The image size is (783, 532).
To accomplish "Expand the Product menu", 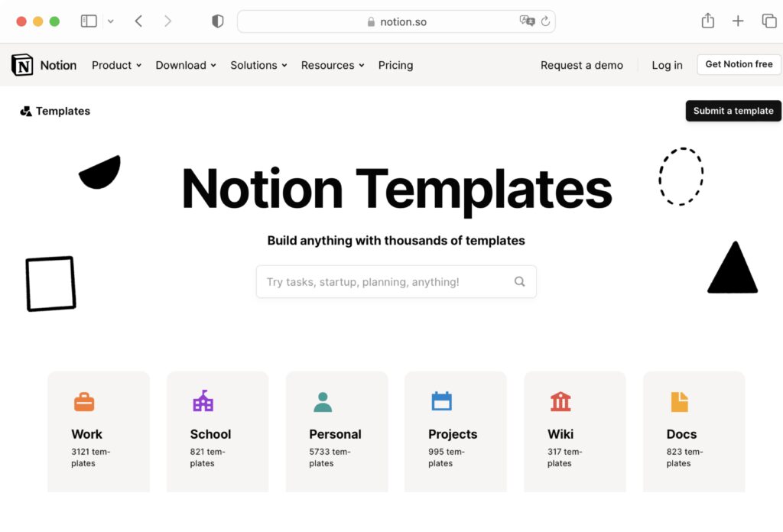I will [116, 66].
